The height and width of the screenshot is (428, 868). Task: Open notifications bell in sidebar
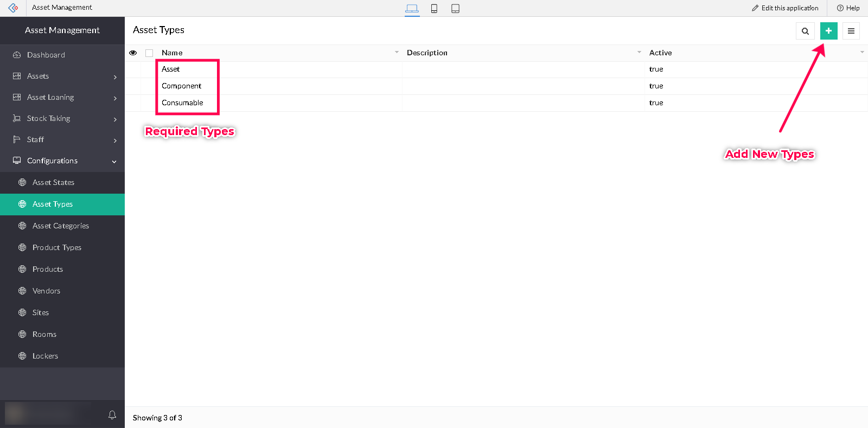tap(112, 415)
